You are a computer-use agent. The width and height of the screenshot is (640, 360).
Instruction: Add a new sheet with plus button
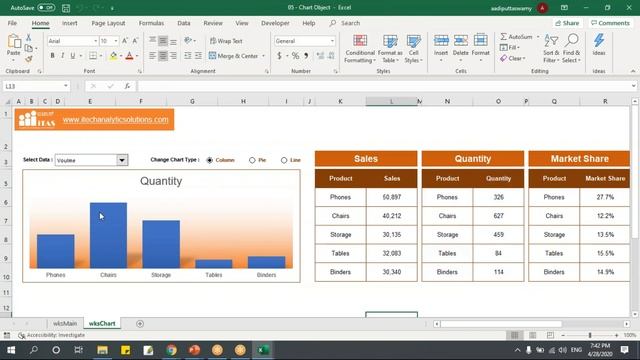coord(140,324)
